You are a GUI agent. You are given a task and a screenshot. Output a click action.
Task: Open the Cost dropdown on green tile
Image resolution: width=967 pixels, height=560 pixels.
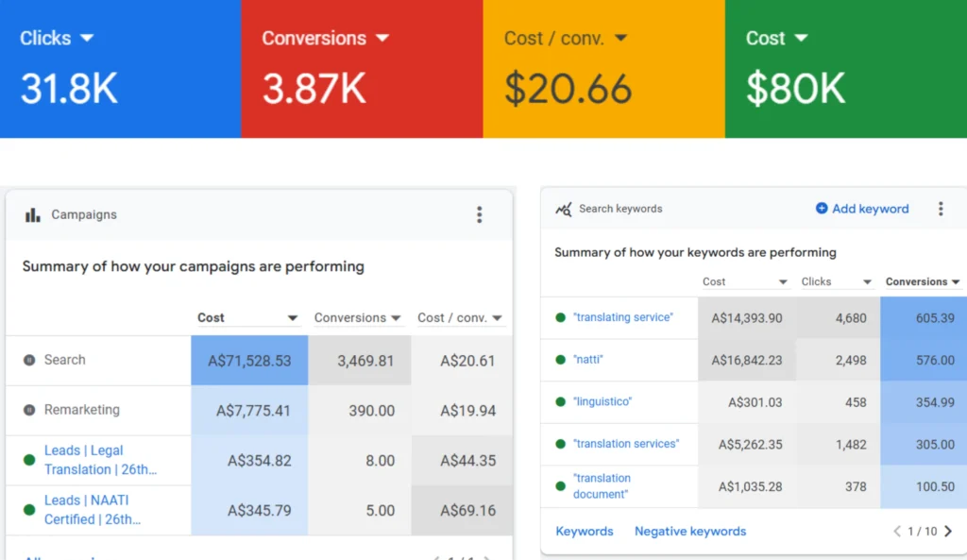coord(801,38)
